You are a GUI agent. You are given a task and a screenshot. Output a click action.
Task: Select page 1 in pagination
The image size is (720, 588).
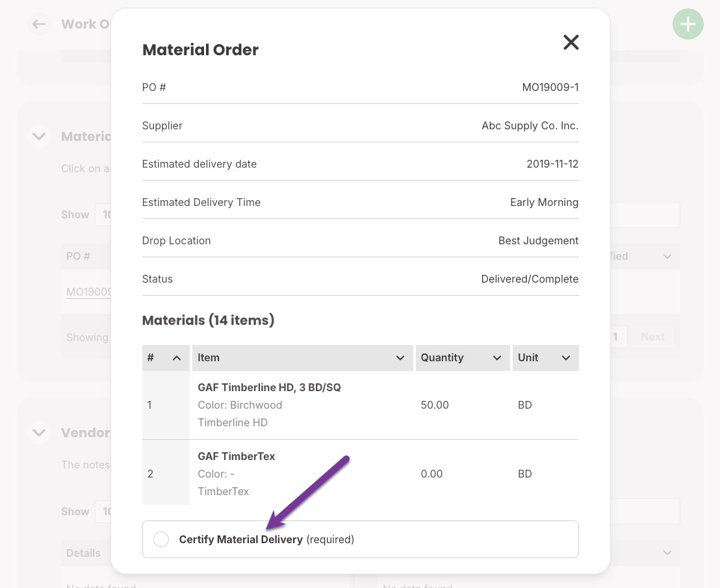[x=617, y=337]
